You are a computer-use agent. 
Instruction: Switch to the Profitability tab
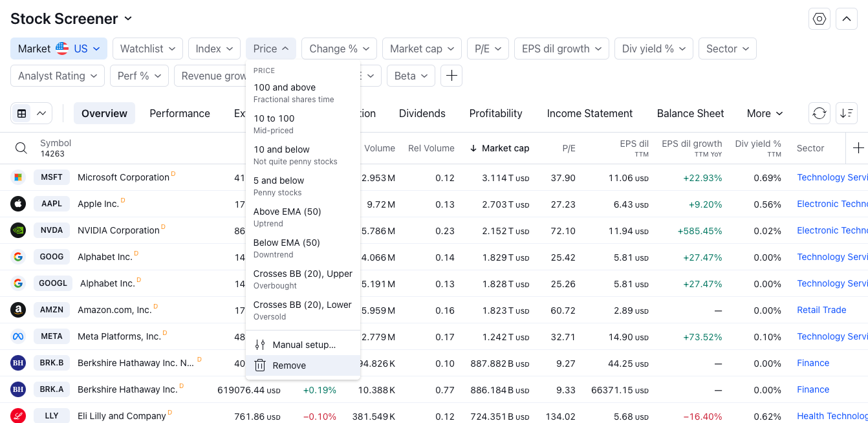[x=496, y=113]
